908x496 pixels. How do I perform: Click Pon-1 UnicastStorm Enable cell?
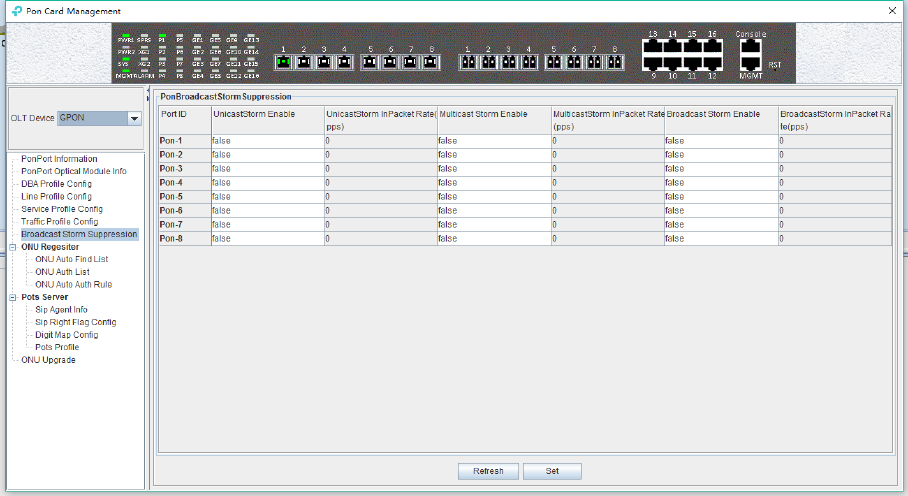pyautogui.click(x=268, y=141)
